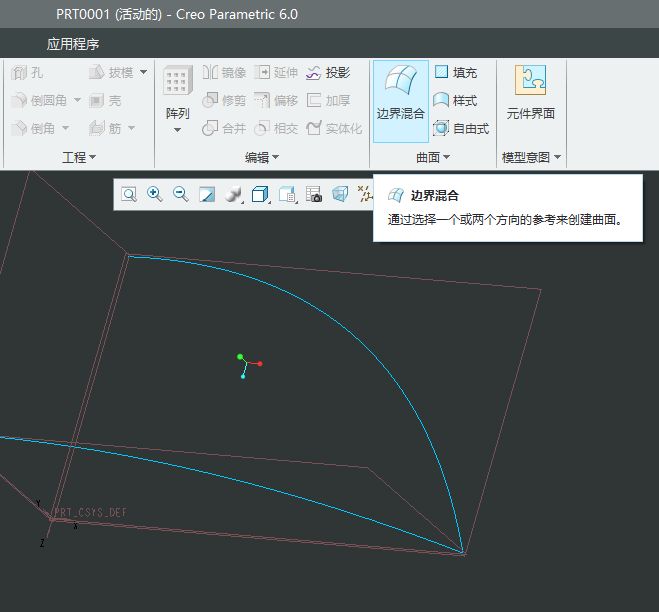Image resolution: width=659 pixels, height=612 pixels.
Task: Click the Merge (合并) tool
Action: [224, 128]
